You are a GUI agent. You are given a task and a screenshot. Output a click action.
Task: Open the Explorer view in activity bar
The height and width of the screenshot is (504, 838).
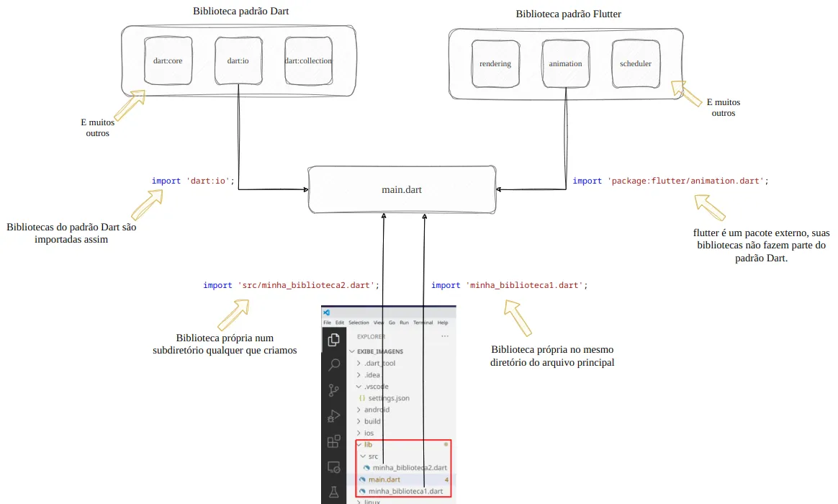coord(334,340)
